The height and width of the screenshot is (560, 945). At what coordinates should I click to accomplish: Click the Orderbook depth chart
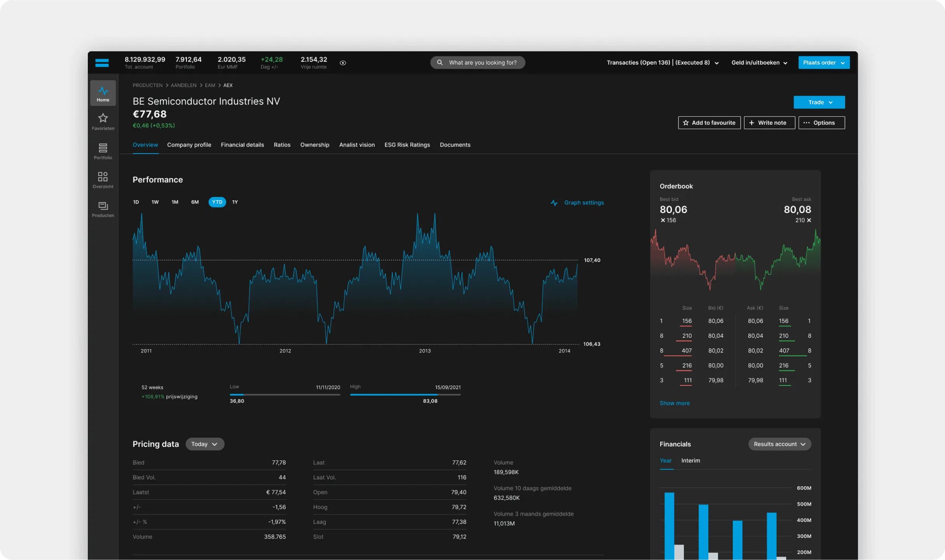735,260
